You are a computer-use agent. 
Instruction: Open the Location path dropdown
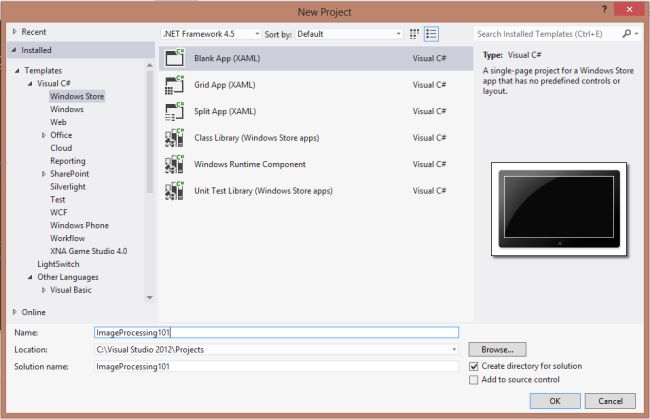click(454, 350)
